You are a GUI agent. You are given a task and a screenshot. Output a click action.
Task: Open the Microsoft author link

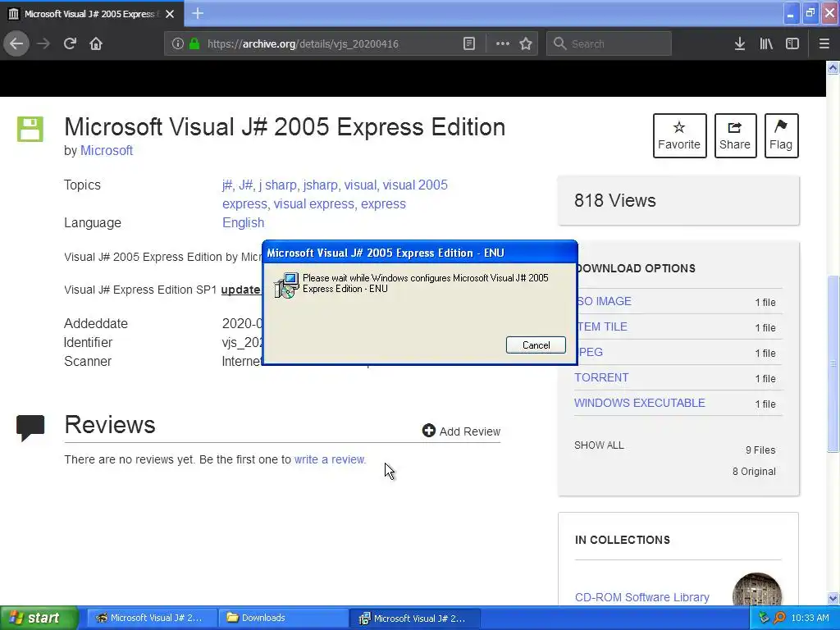pos(107,151)
